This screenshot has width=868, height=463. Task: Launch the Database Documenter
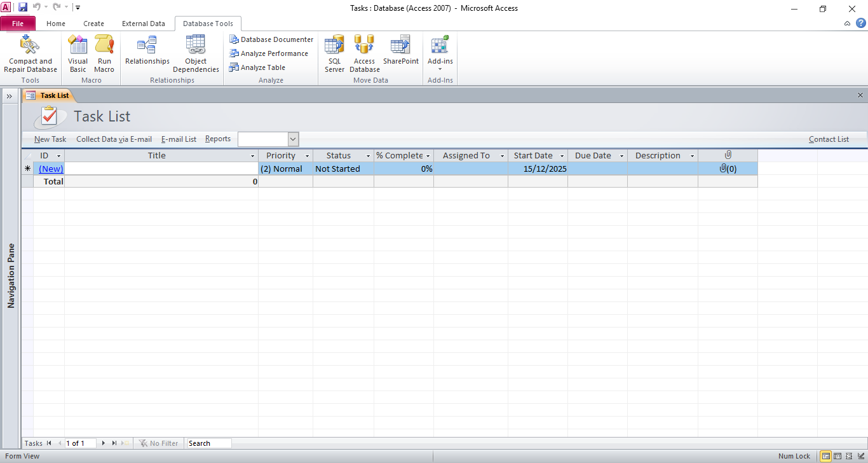271,39
